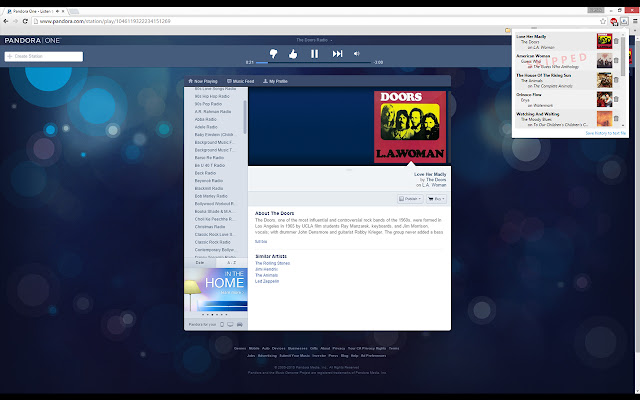Open the My Profile tab
Image resolution: width=640 pixels, height=400 pixels.
click(274, 80)
